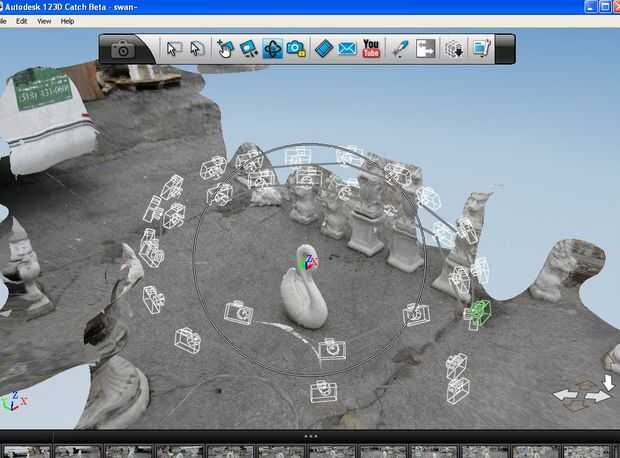The height and width of the screenshot is (458, 620).
Task: Click the colored axis gizmo on the swan's head
Action: pos(309,262)
